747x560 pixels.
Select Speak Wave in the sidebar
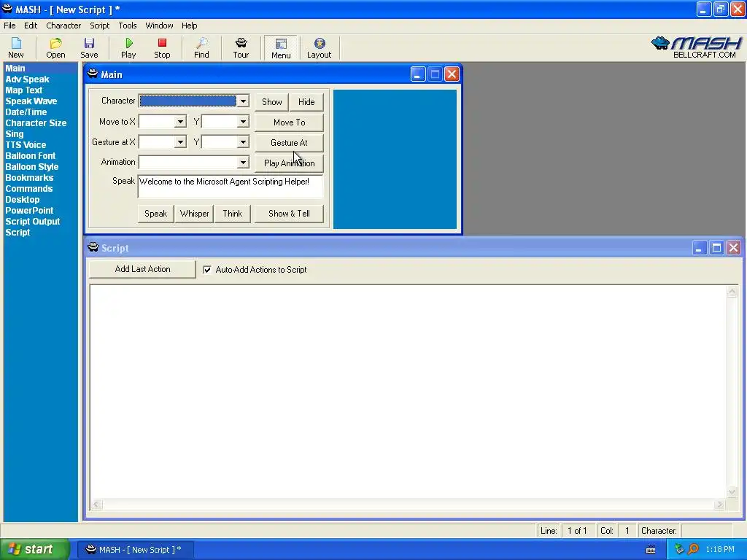tap(31, 101)
